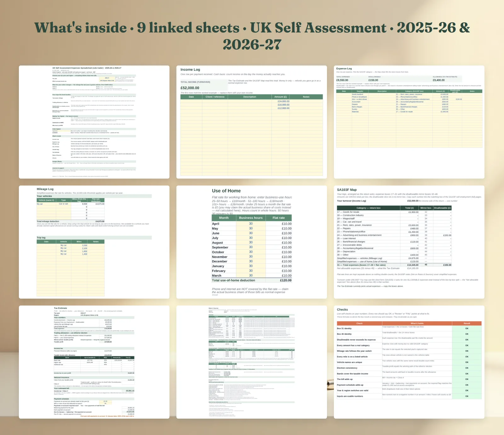
Task: Select the 'Election consistency' check row
Action: click(x=409, y=368)
